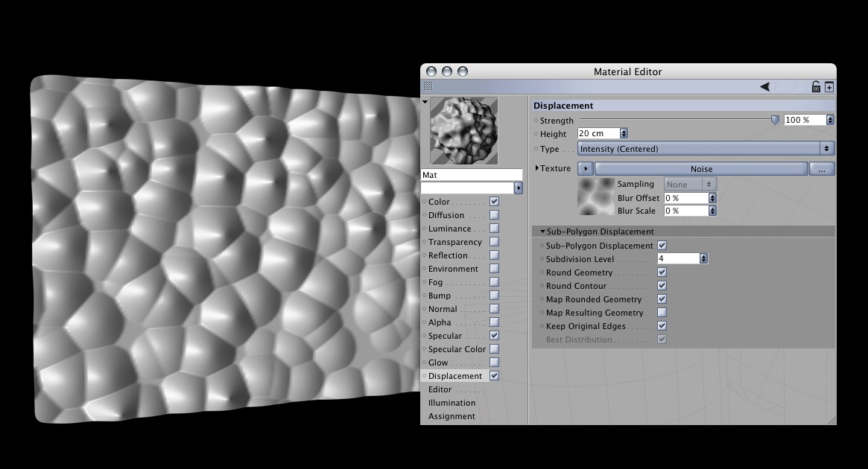Click the back arrow in Material Editor toolbar
This screenshot has height=469, width=868.
click(x=764, y=86)
